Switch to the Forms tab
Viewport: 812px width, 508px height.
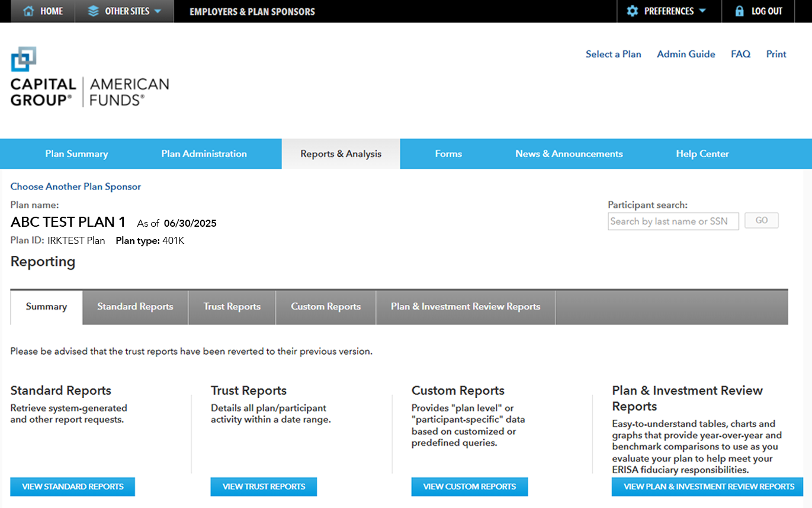pyautogui.click(x=448, y=153)
